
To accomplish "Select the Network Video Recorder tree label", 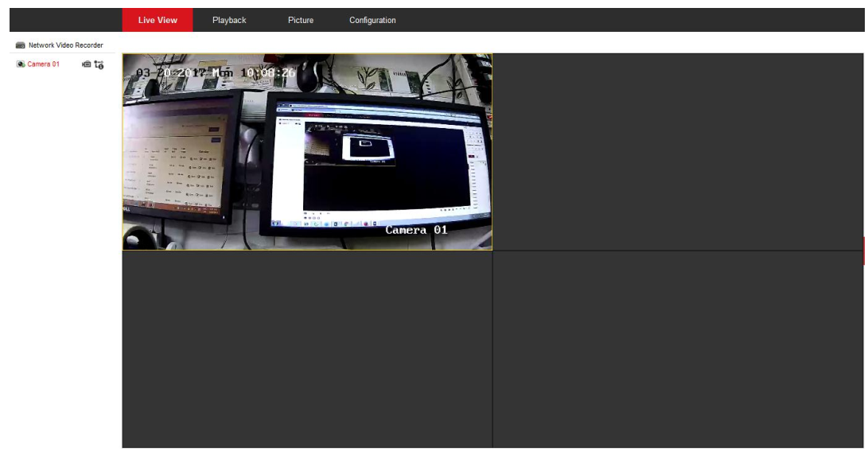I will coord(66,45).
